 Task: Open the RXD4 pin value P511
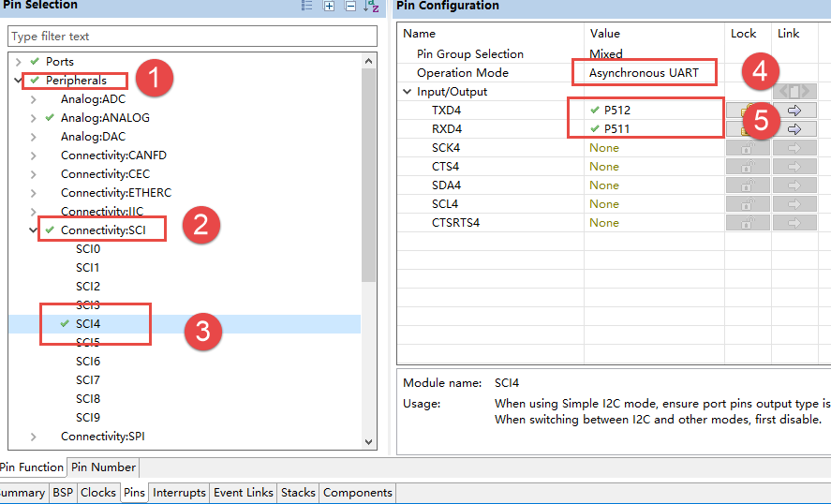coord(616,128)
